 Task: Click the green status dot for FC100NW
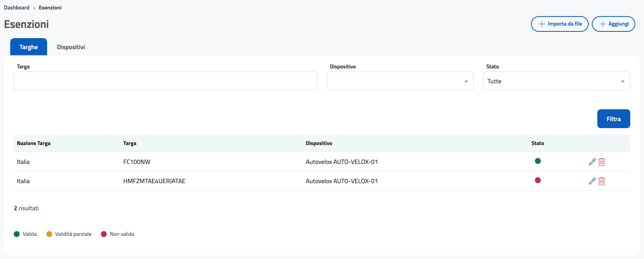click(538, 161)
